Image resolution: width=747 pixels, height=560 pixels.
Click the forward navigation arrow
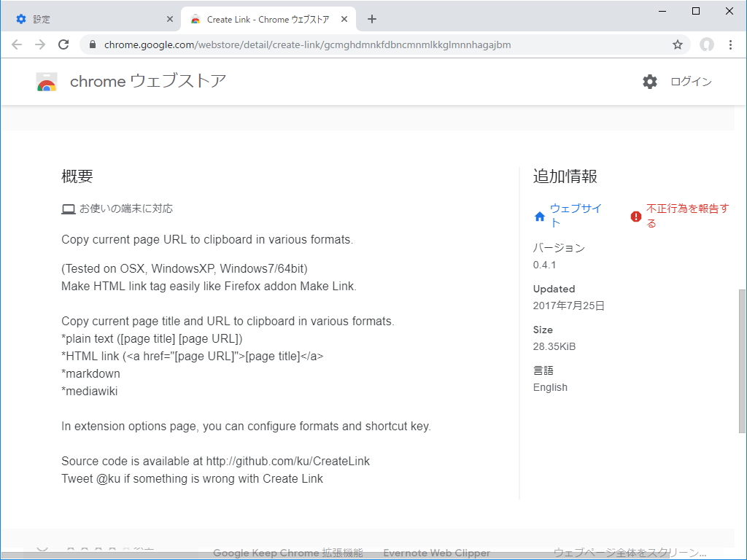tap(40, 44)
